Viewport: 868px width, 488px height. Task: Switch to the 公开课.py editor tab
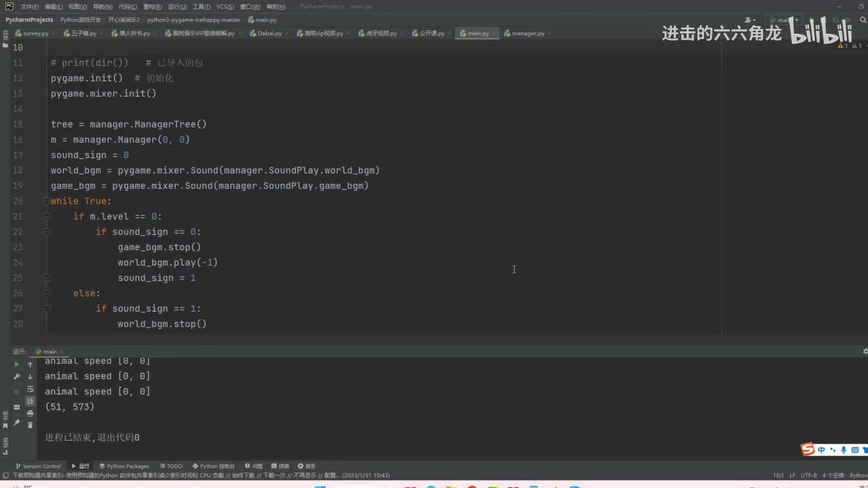pyautogui.click(x=432, y=33)
